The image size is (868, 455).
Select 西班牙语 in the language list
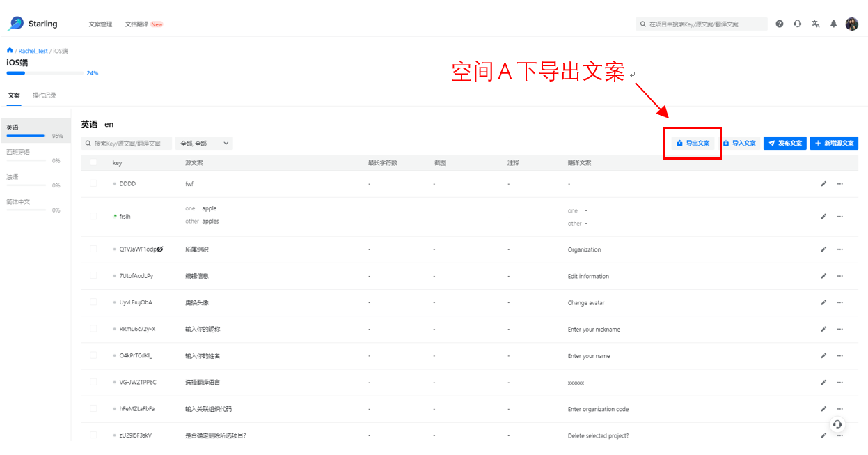pos(19,152)
